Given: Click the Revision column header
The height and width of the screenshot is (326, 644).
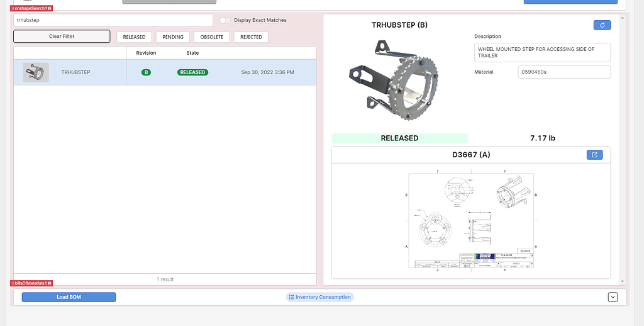Looking at the screenshot, I should 146,53.
